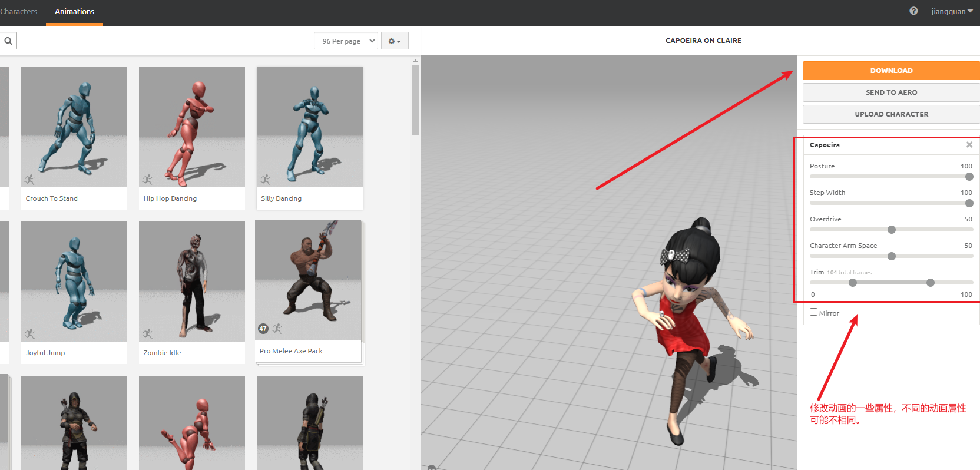Click the search magnifier icon
980x470 pixels.
[8, 41]
